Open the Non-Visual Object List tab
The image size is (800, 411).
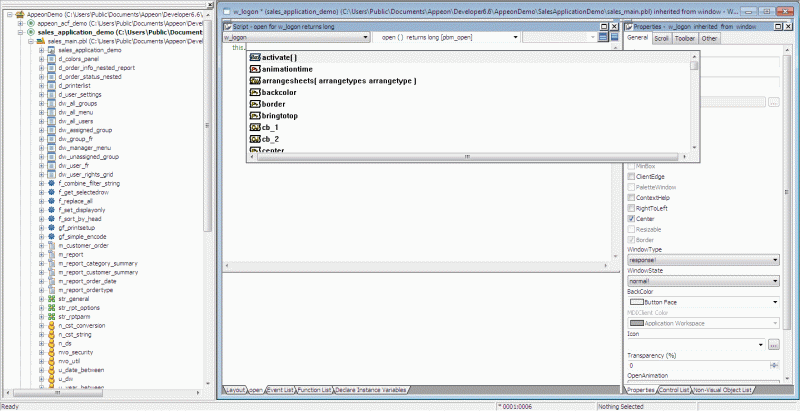(x=722, y=390)
